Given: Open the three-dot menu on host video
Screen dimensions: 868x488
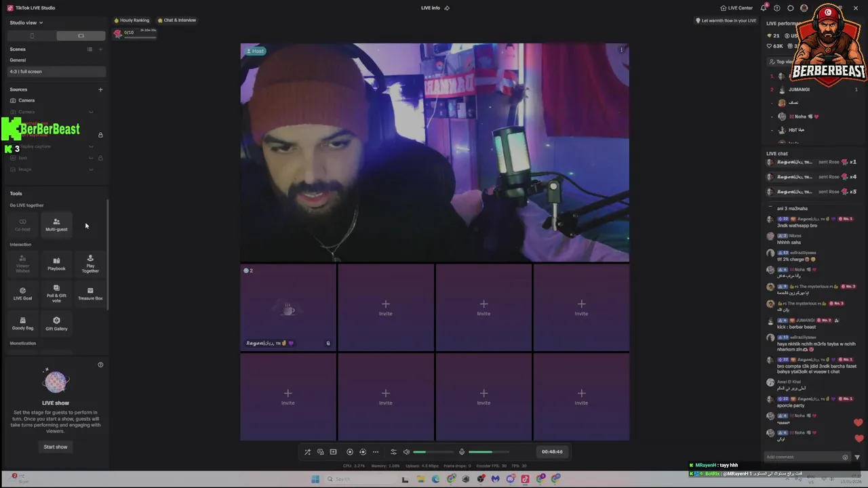Looking at the screenshot, I should click(621, 49).
